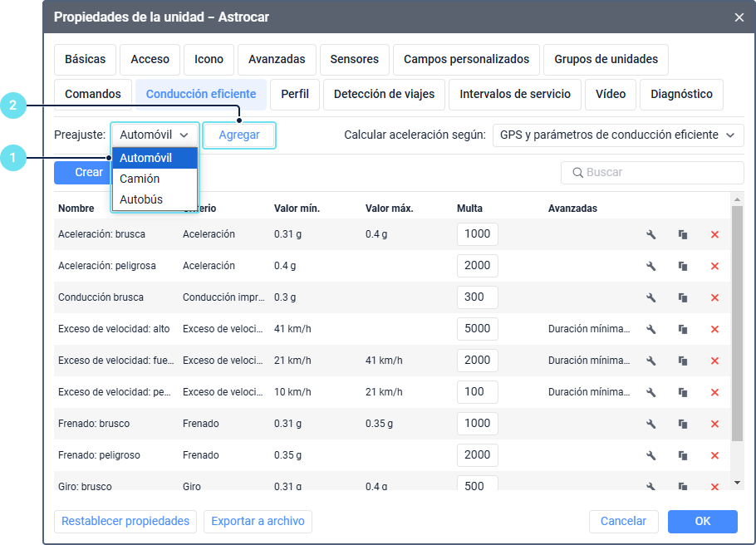
Task: Duplicate the Frenado: brusco criterion
Action: 683,424
